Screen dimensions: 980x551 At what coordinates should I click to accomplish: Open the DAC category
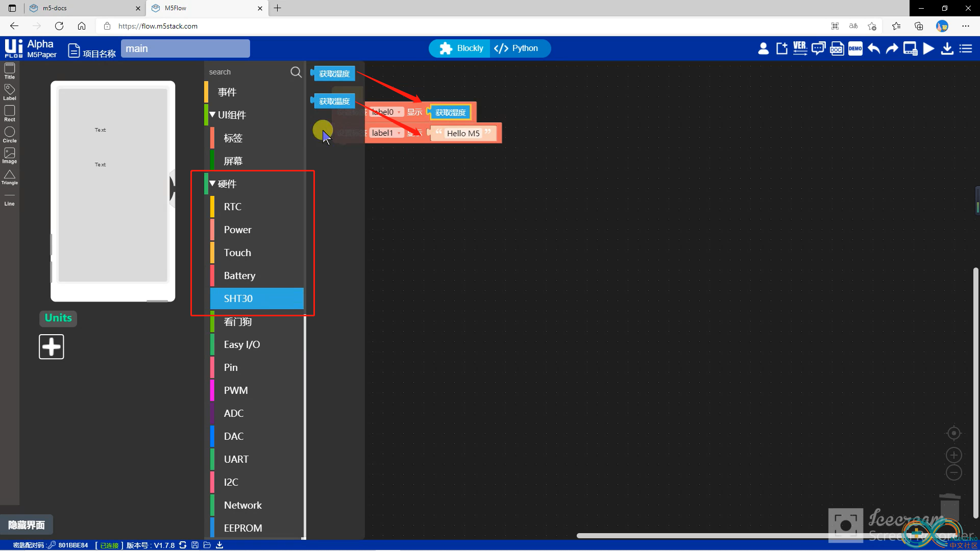tap(257, 436)
